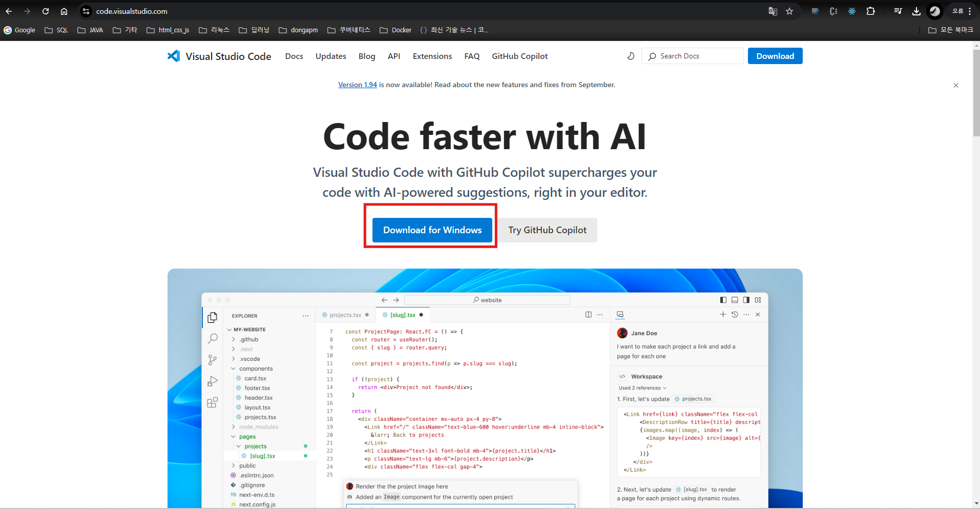Click Try GitHub Copilot
Viewport: 980px width, 509px height.
pos(547,230)
